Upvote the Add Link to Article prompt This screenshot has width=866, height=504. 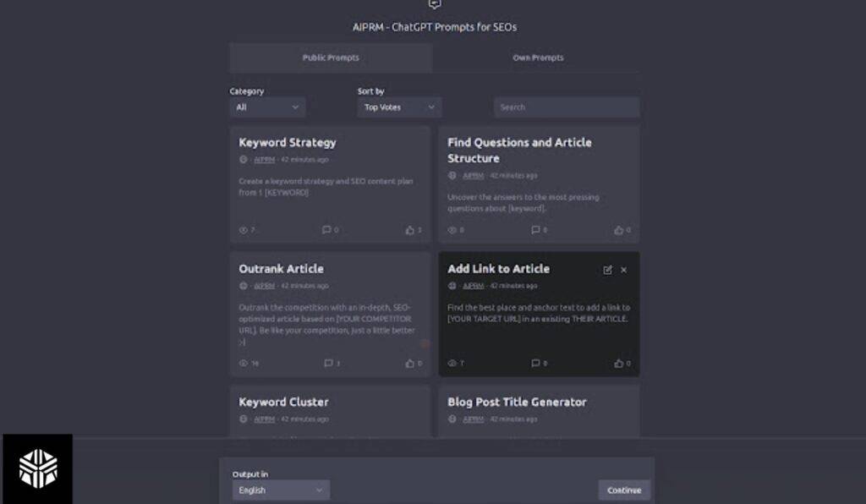[x=618, y=364]
